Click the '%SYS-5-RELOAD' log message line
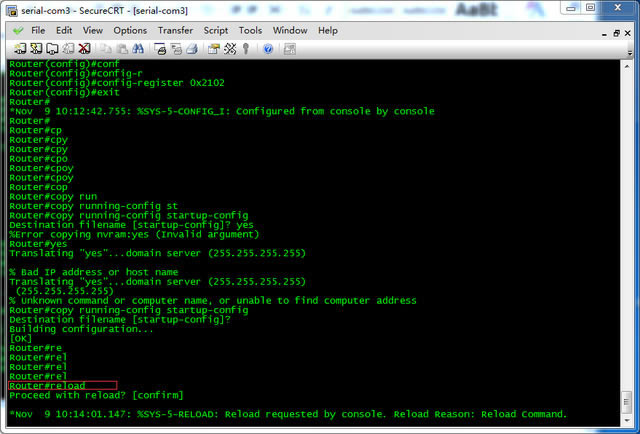The width and height of the screenshot is (640, 434). (x=288, y=414)
